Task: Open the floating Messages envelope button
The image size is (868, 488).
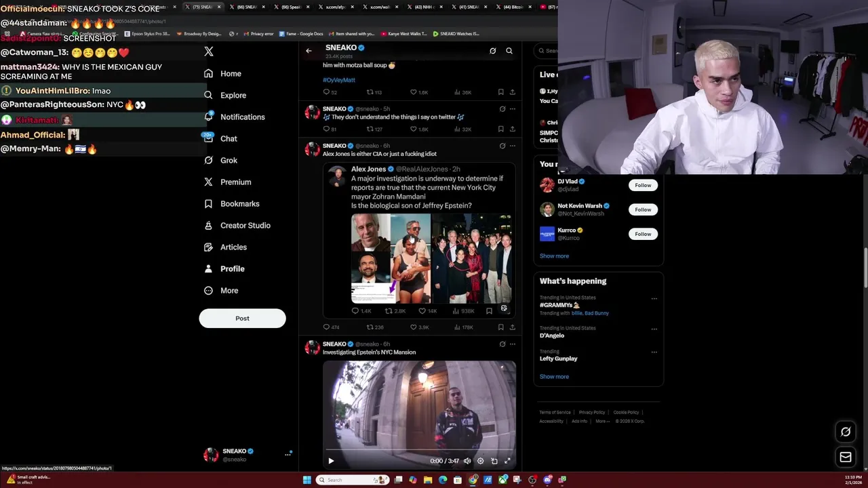Action: 846,457
